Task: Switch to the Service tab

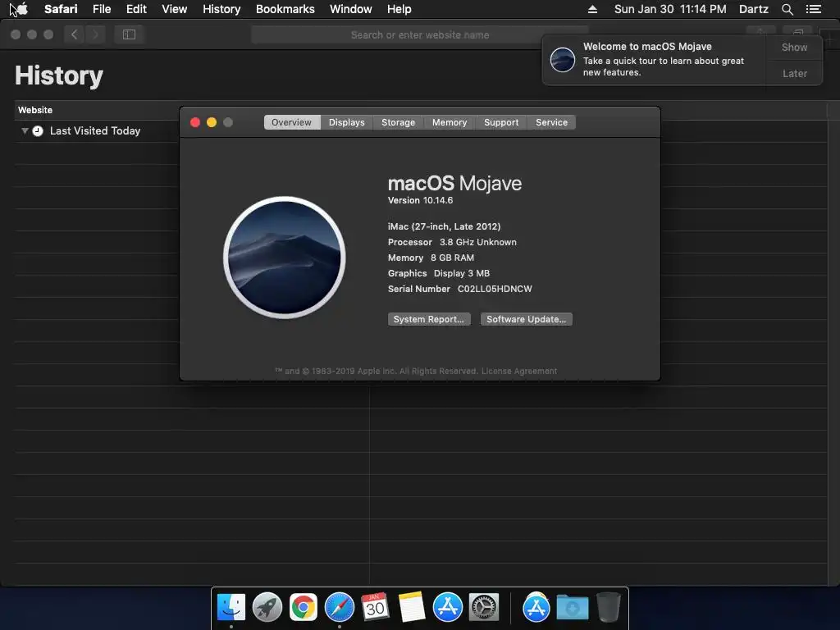Action: tap(552, 122)
